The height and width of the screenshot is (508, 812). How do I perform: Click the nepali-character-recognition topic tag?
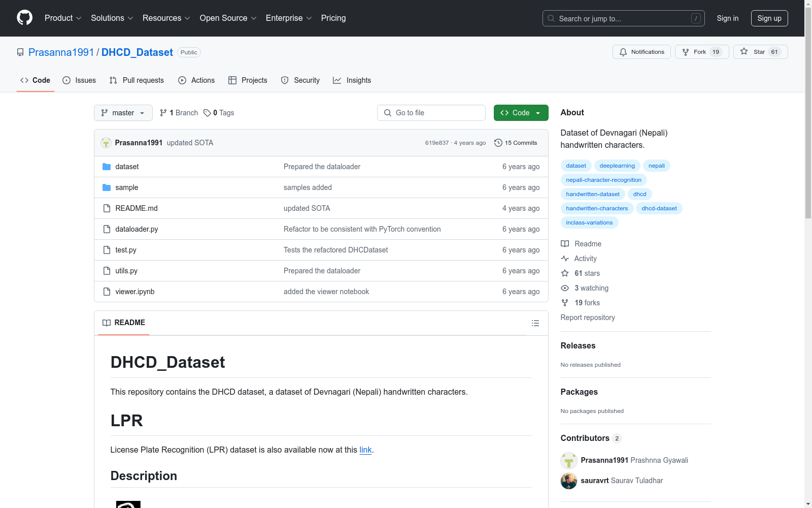pos(604,180)
